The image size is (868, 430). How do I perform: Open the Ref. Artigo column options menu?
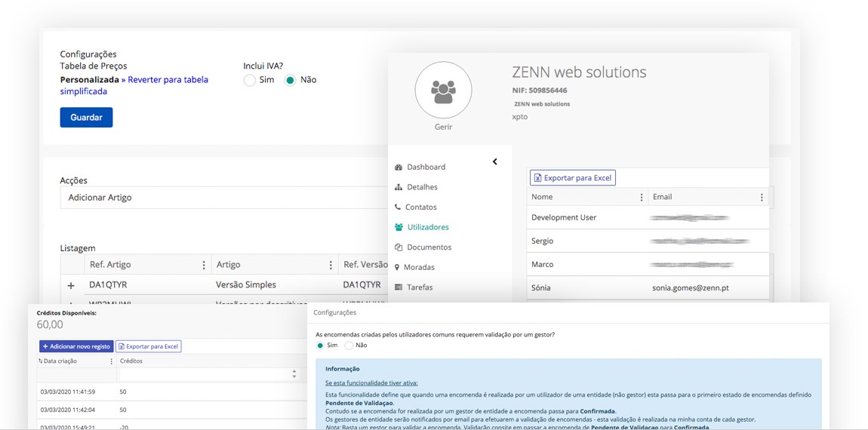click(204, 265)
